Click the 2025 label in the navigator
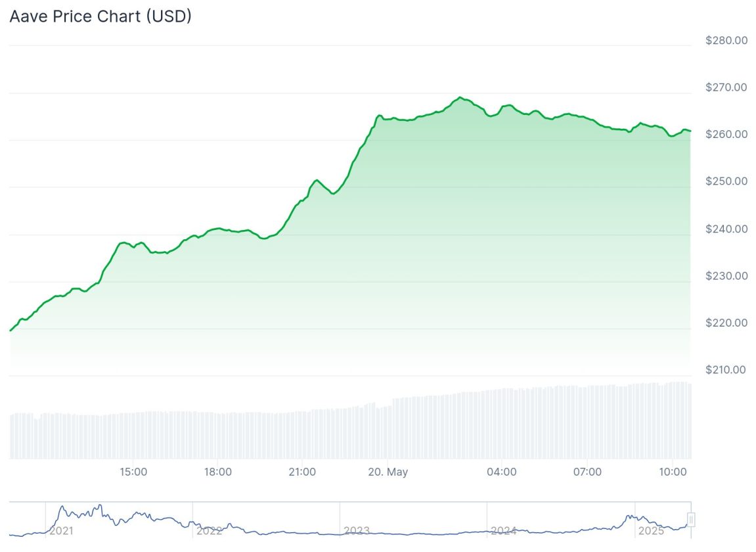Screen dimensions: 756x552 [652, 531]
